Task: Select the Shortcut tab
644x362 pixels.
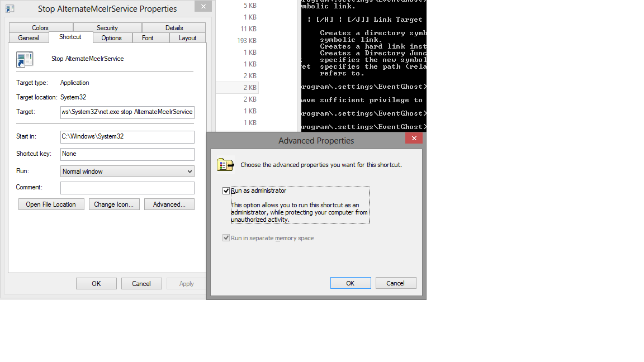Action: (70, 37)
